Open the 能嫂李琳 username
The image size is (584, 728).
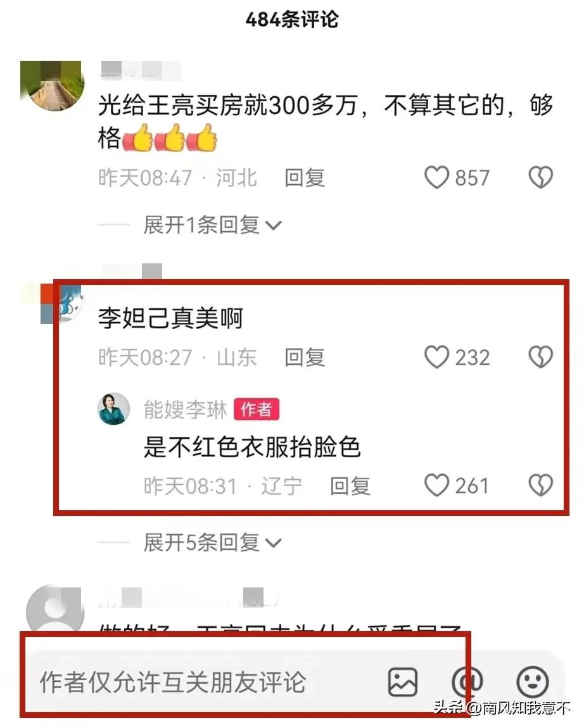click(x=185, y=410)
